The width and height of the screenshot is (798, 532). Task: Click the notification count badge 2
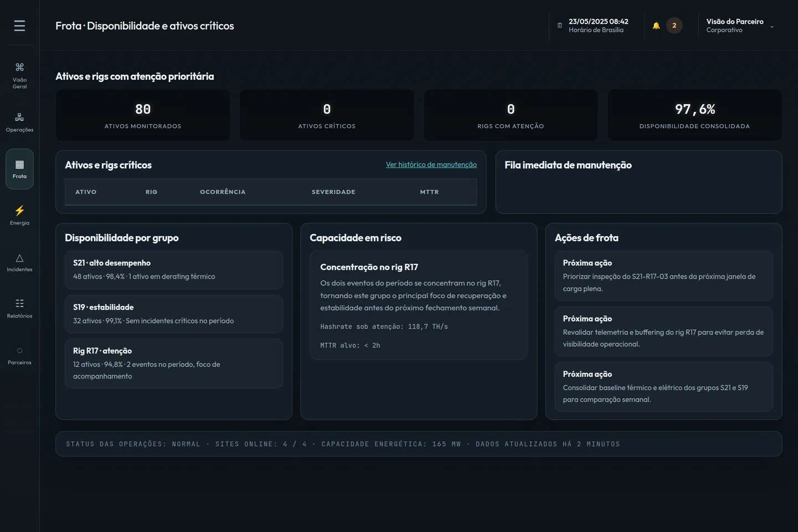(674, 25)
